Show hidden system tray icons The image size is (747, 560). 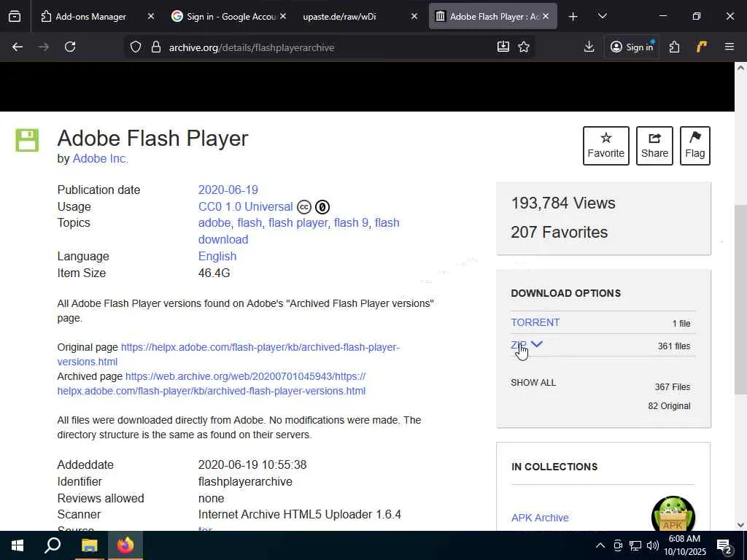[600, 545]
